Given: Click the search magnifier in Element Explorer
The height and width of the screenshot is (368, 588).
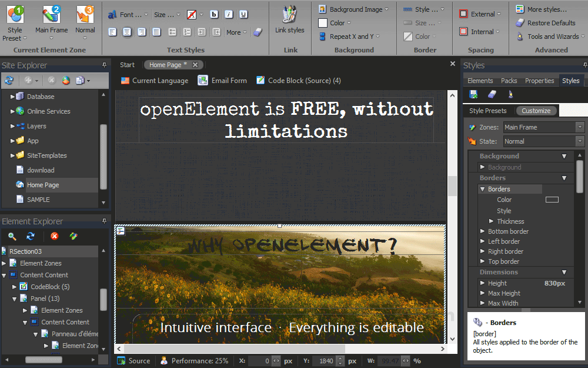Looking at the screenshot, I should tap(12, 237).
